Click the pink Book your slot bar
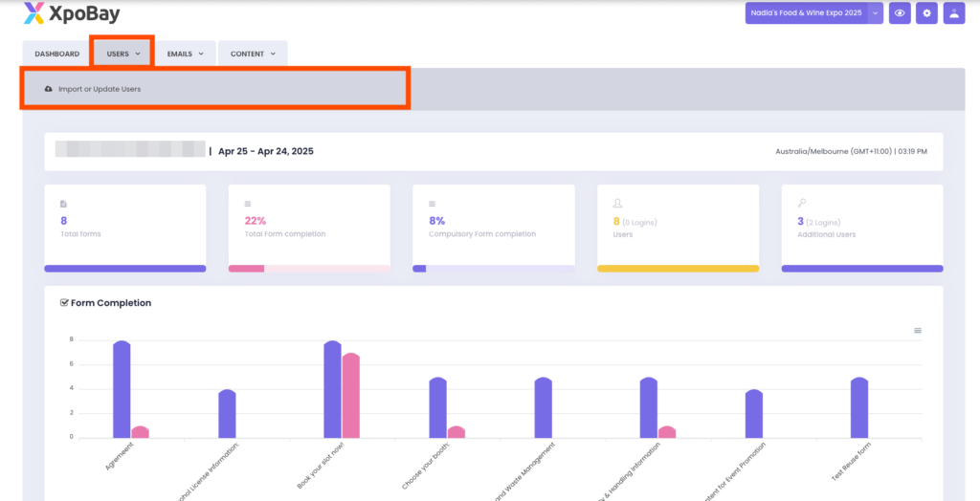 pos(351,395)
